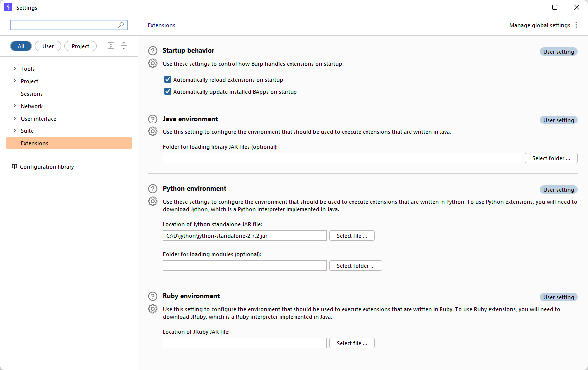The height and width of the screenshot is (370, 588).
Task: Open the Startup behavior gear options
Action: point(152,63)
